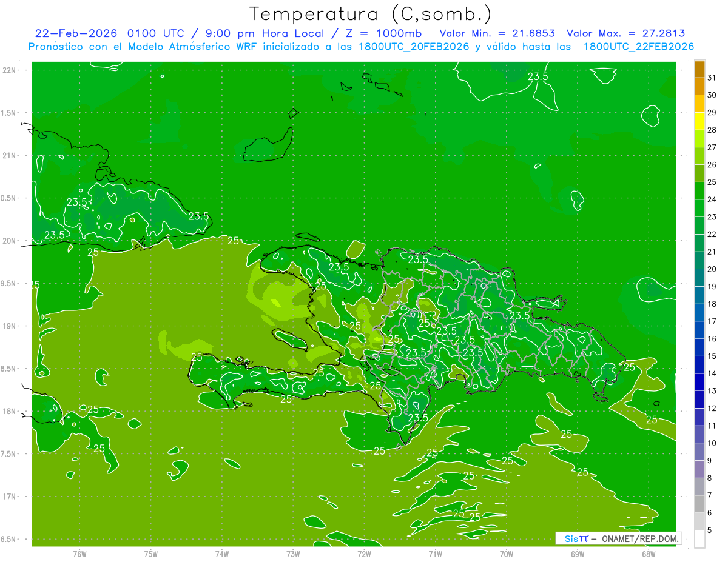The width and height of the screenshot is (728, 562).
Task: Click the "23.5" contour label near 22N
Action: pyautogui.click(x=538, y=76)
